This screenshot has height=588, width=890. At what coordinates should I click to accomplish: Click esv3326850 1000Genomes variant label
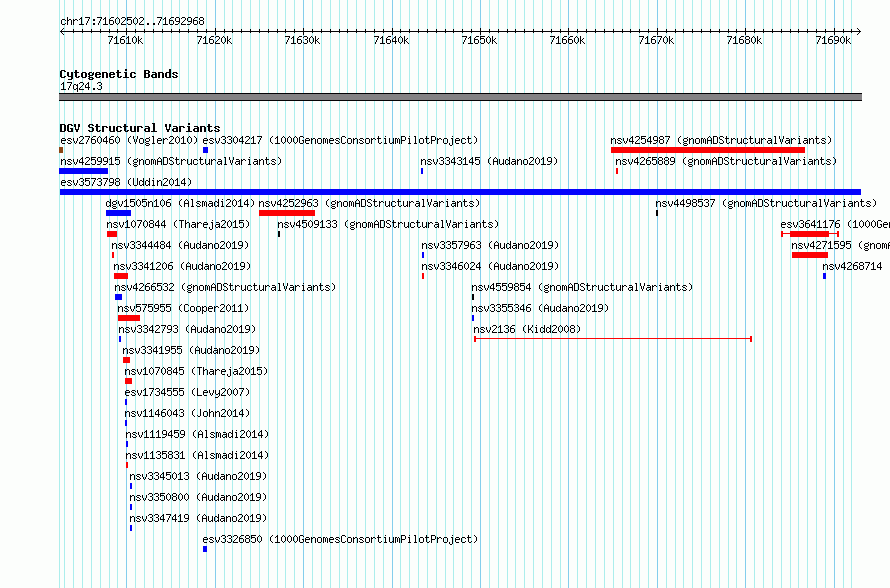(x=341, y=539)
